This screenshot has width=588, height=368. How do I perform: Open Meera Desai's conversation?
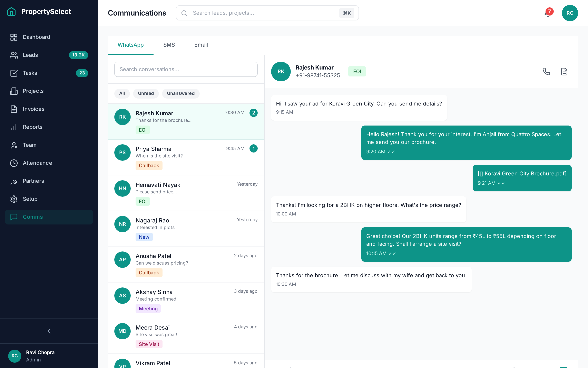[186, 336]
